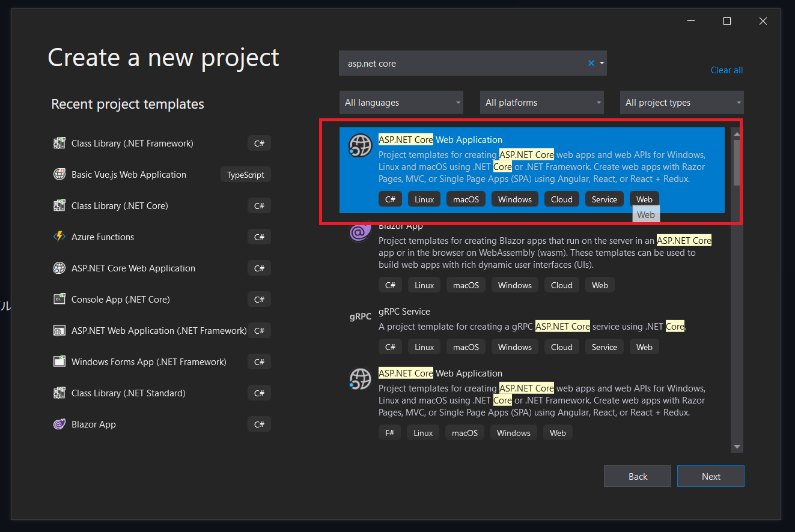Open the All languages filter dropdown
Image resolution: width=795 pixels, height=532 pixels.
tap(401, 103)
